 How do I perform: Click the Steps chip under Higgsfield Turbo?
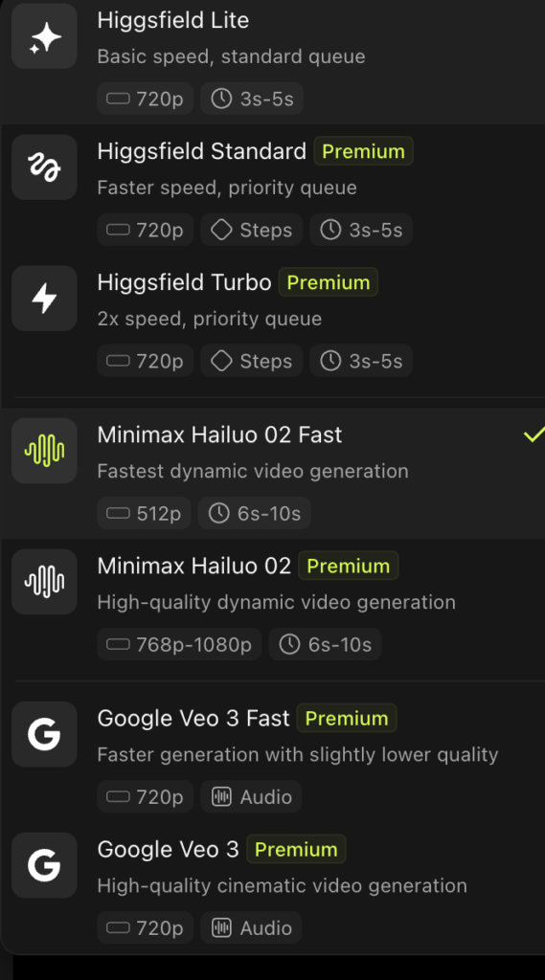252,361
